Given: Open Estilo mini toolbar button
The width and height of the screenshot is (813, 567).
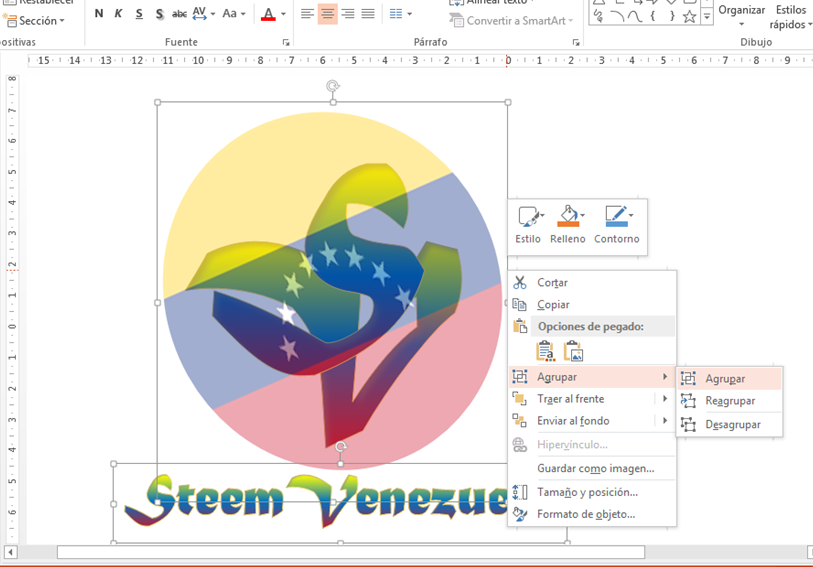Looking at the screenshot, I should click(528, 224).
